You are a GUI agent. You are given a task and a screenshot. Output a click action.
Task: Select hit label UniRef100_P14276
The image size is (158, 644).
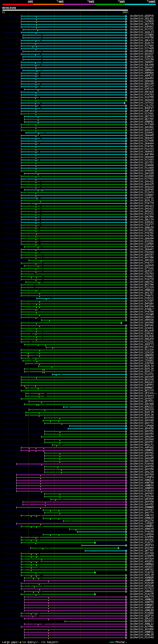coord(142,572)
